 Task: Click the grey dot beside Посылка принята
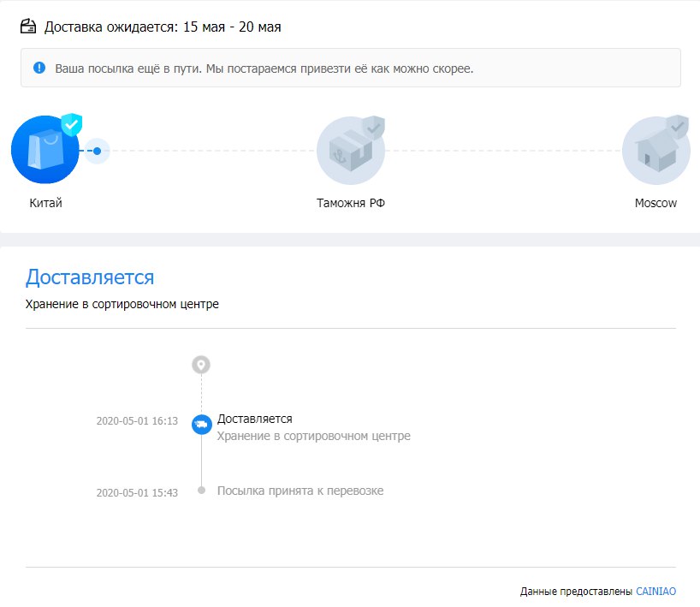click(x=201, y=491)
